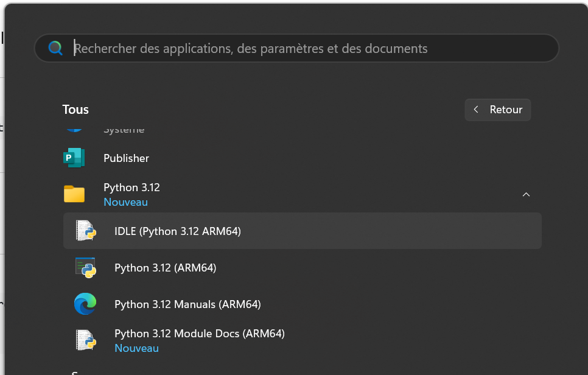Click the Module Docs Python icon
Screen dimensions: 588x375
[x=86, y=340]
